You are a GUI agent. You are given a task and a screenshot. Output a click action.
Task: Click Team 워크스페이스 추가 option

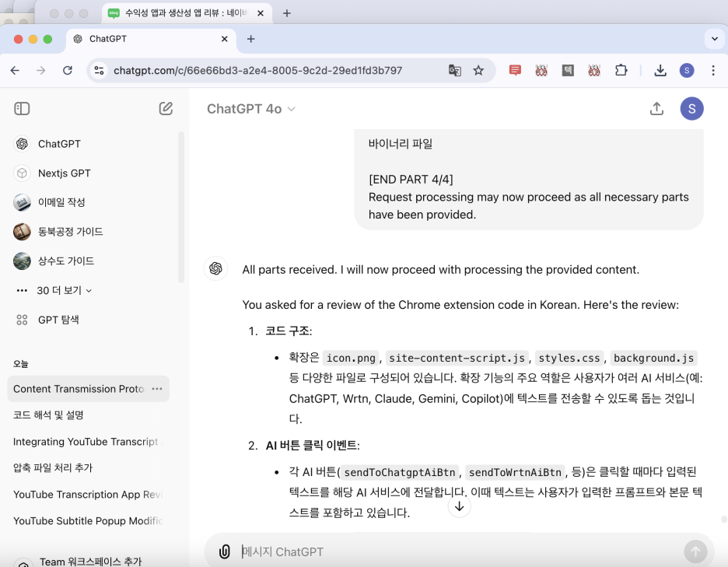(x=90, y=562)
